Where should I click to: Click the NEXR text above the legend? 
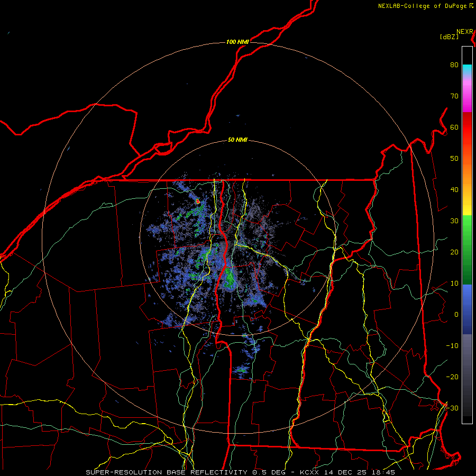pos(465,32)
